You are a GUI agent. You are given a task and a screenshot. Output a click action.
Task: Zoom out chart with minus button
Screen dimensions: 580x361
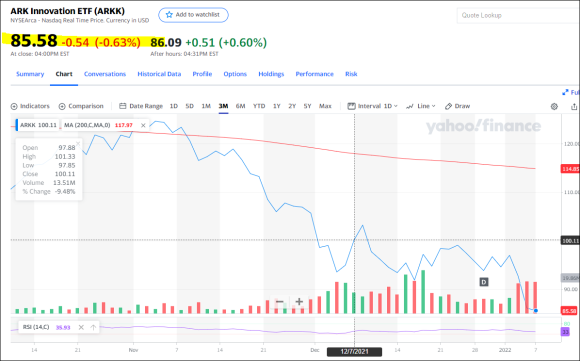pos(280,302)
